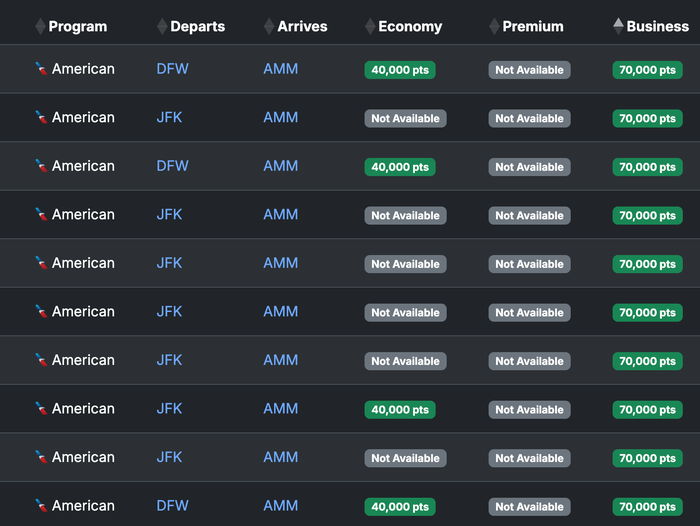Click American in JFK row with 40,000 pts economy
The image size is (700, 526).
83,409
